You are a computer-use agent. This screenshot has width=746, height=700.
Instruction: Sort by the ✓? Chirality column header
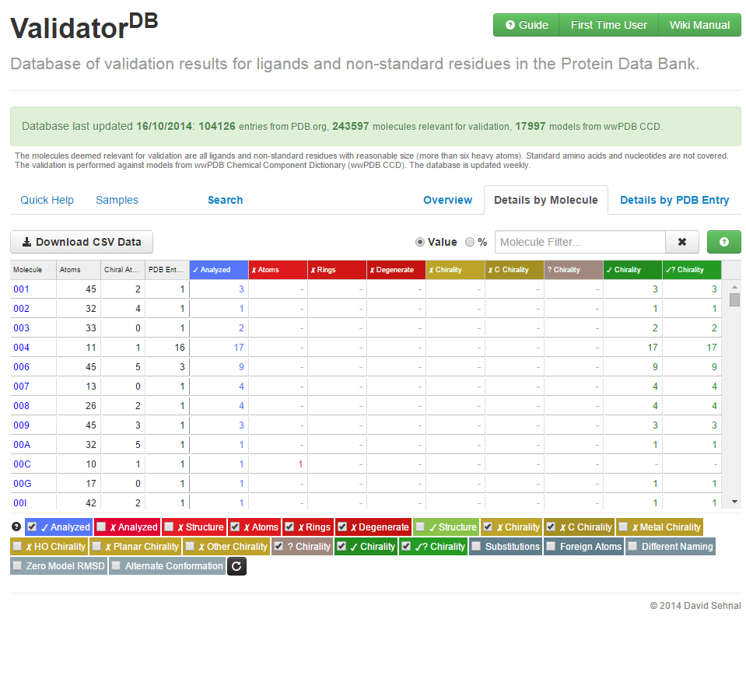pos(692,270)
